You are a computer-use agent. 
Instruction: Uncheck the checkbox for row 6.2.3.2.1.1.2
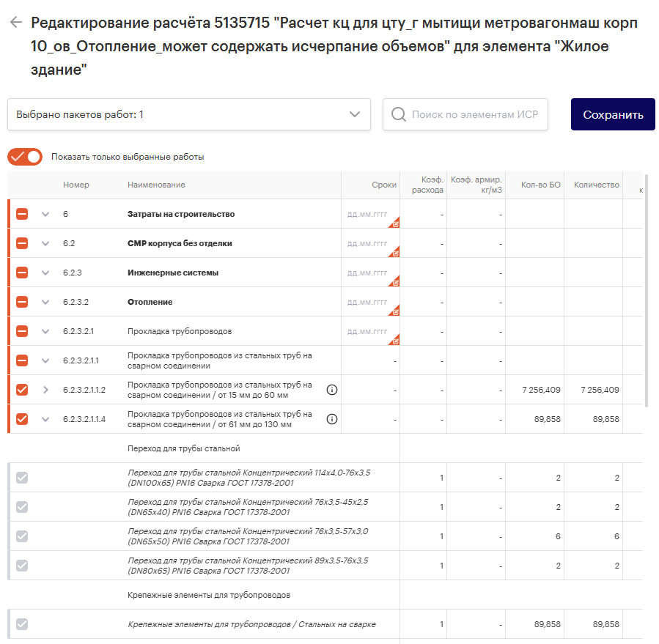22,390
